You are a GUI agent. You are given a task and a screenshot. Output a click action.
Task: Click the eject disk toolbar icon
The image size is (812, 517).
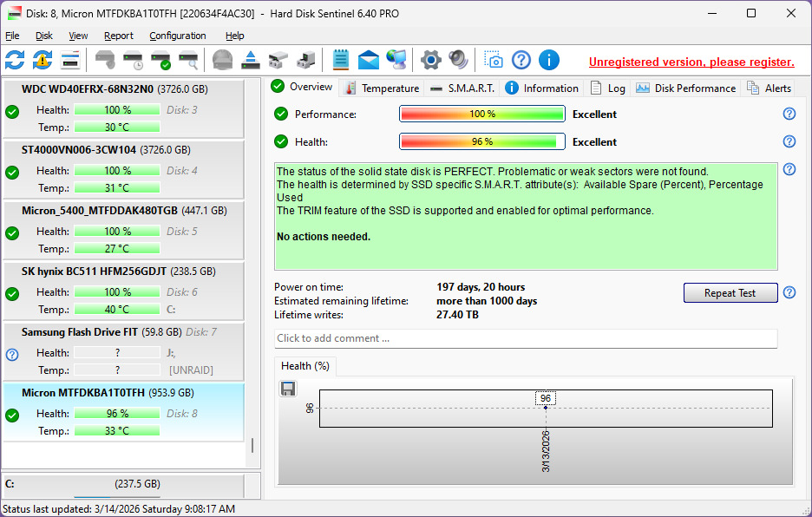pos(251,60)
